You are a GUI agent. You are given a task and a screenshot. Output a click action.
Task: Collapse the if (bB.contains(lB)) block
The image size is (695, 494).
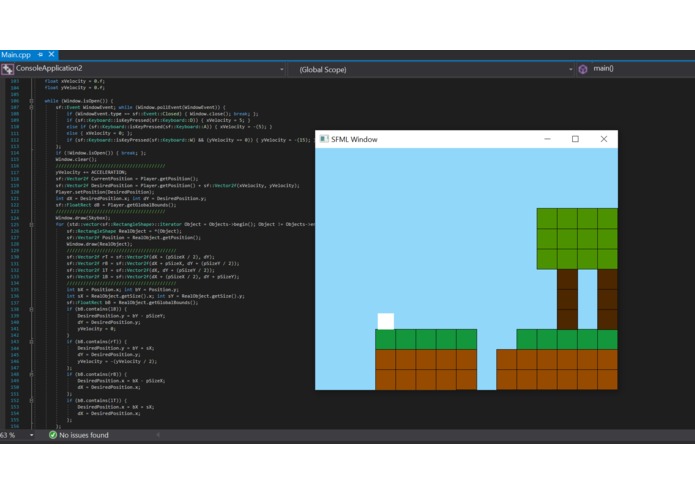coord(31,309)
